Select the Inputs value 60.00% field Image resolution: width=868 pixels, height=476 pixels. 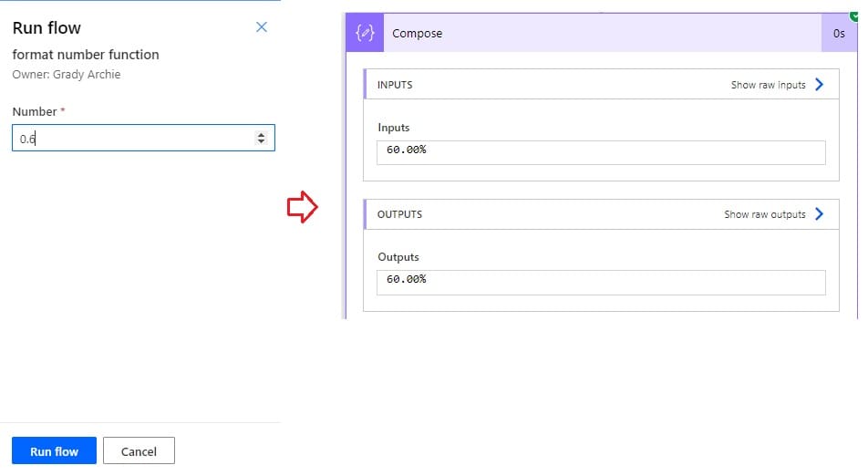(x=601, y=152)
